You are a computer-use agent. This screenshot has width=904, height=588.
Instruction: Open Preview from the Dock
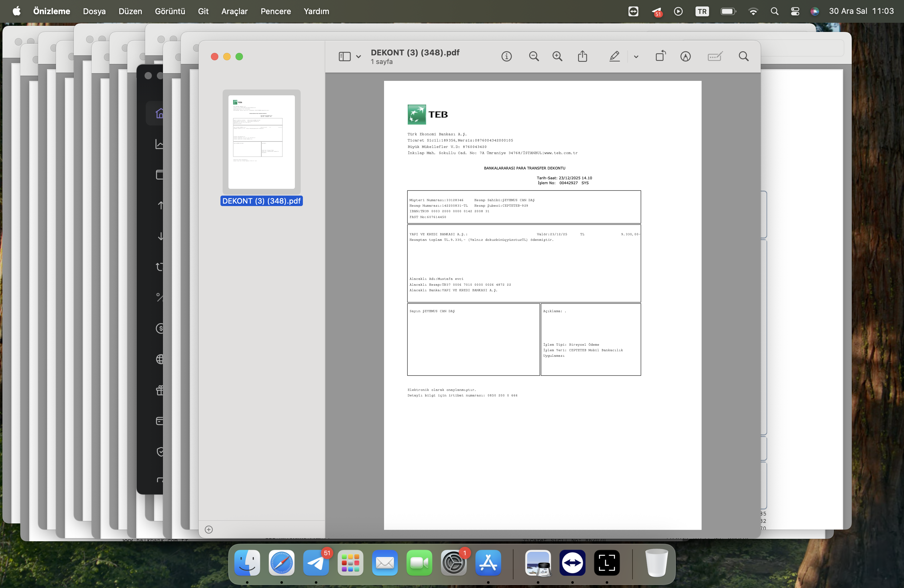point(538,562)
